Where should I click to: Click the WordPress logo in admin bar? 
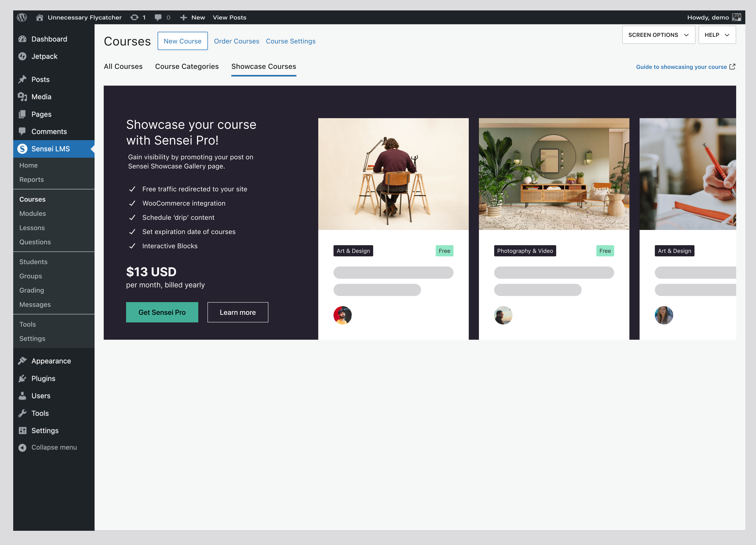click(x=22, y=17)
